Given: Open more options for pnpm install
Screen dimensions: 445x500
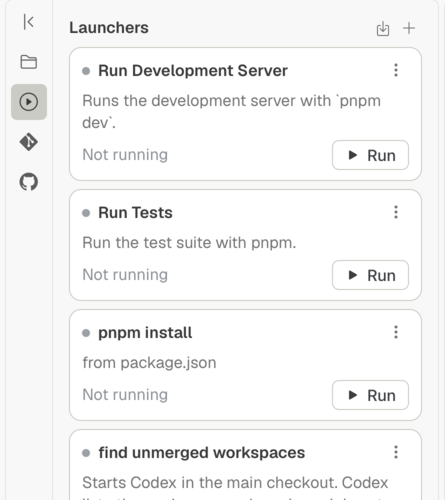Looking at the screenshot, I should pos(396,332).
